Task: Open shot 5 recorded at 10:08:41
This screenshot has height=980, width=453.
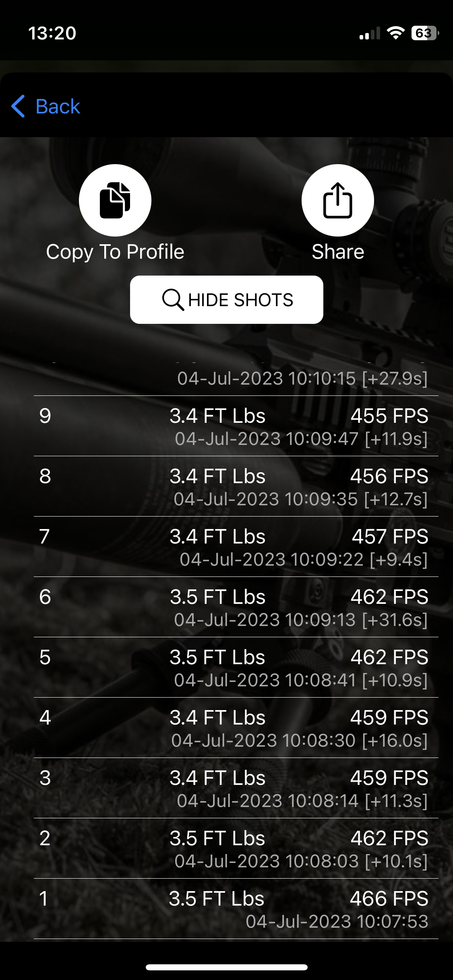Action: (236, 667)
